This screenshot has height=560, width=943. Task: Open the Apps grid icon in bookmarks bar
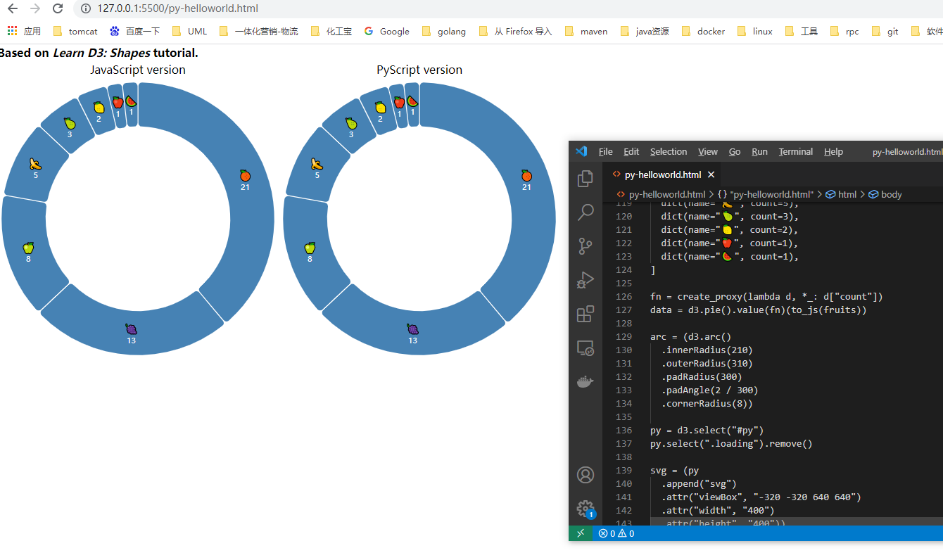pyautogui.click(x=12, y=31)
